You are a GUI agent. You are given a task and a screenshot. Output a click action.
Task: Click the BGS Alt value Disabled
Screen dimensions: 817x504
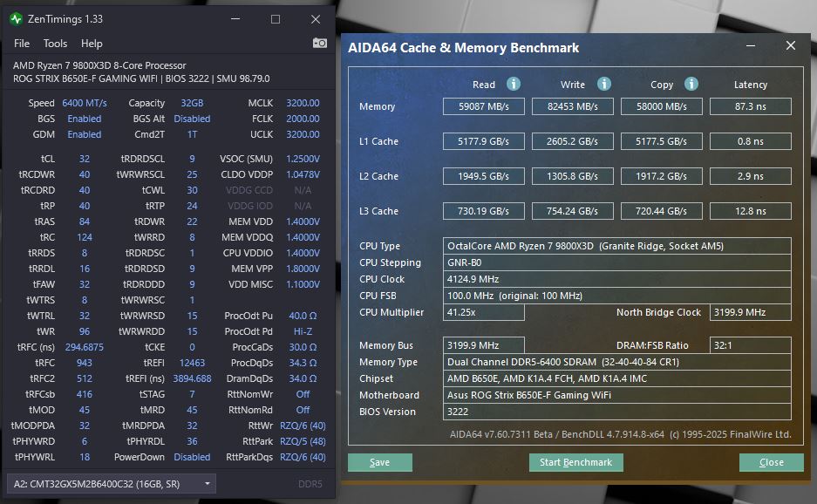point(193,119)
